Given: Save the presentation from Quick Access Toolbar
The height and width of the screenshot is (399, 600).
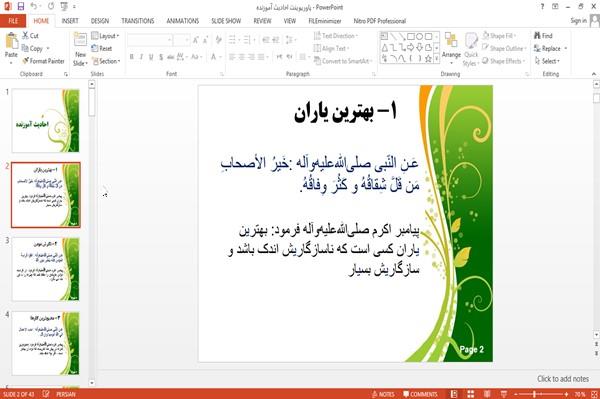Looking at the screenshot, I should (x=21, y=6).
